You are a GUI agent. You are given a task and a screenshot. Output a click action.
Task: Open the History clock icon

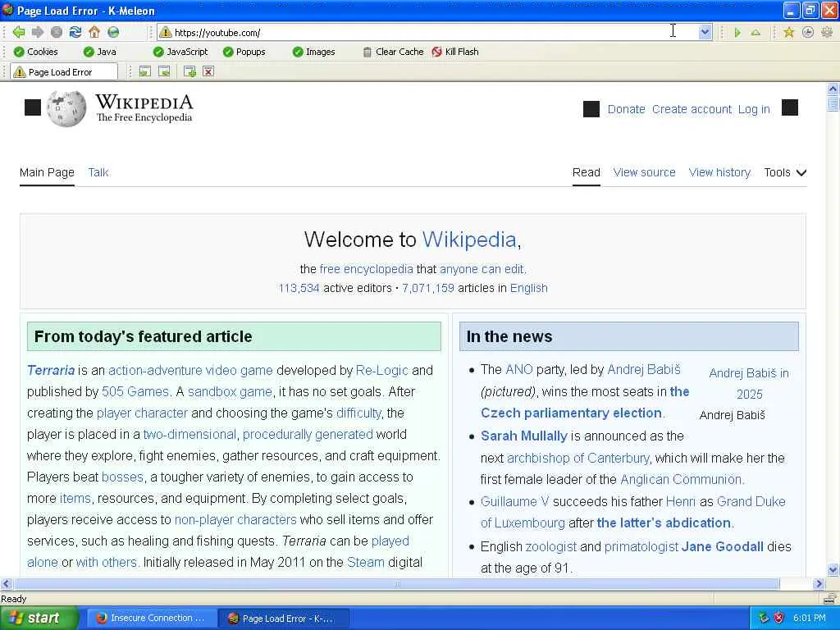point(808,33)
